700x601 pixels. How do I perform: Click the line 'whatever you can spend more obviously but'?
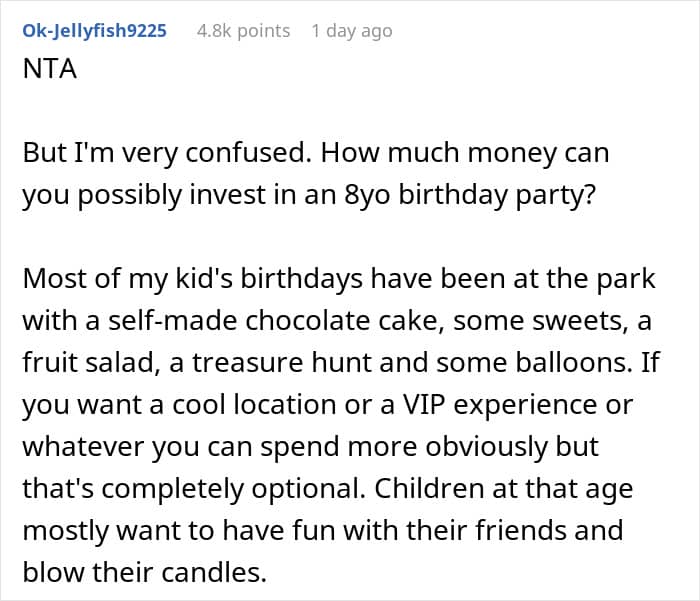310,447
